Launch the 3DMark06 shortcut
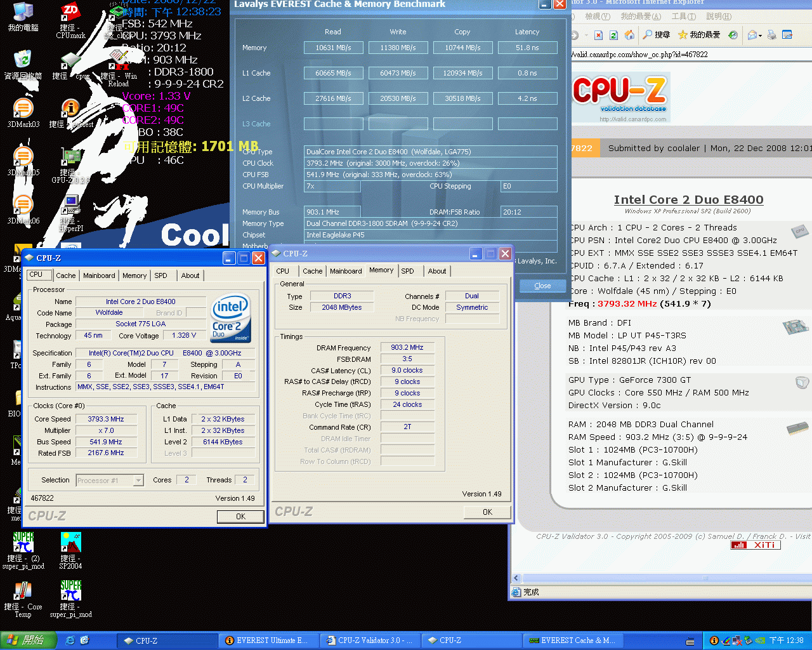The height and width of the screenshot is (650, 812). [x=23, y=209]
